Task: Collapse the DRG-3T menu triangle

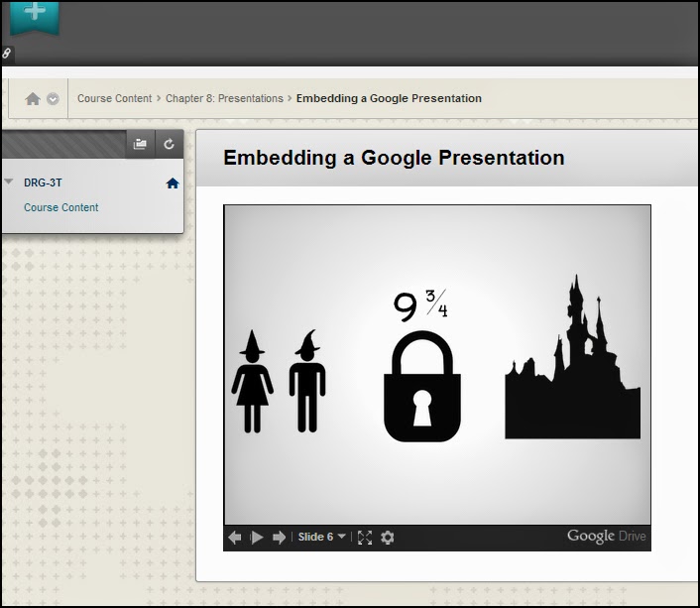Action: (8, 182)
